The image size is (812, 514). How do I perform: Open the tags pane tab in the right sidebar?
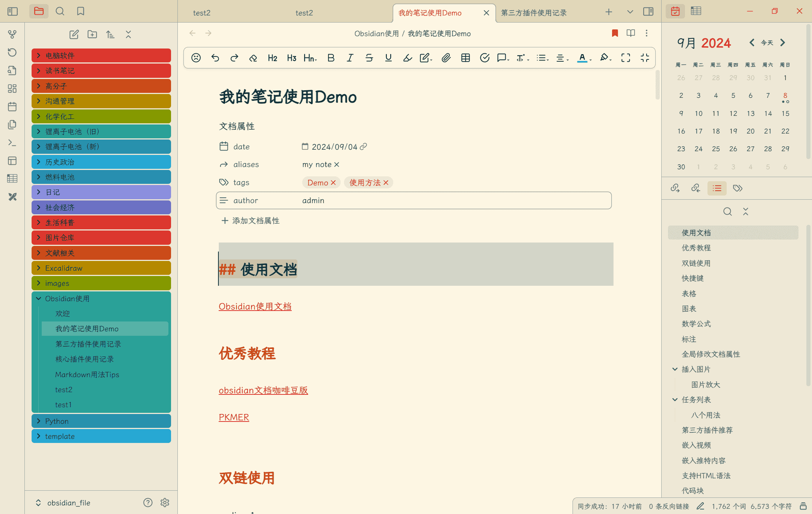tap(738, 188)
